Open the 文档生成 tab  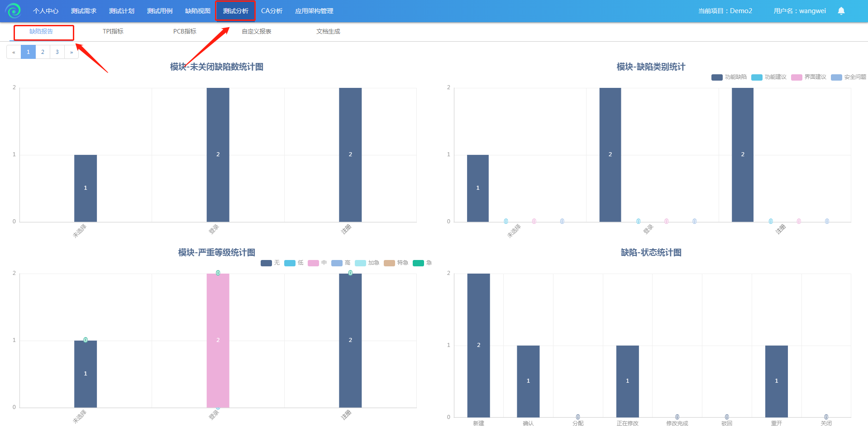[328, 31]
